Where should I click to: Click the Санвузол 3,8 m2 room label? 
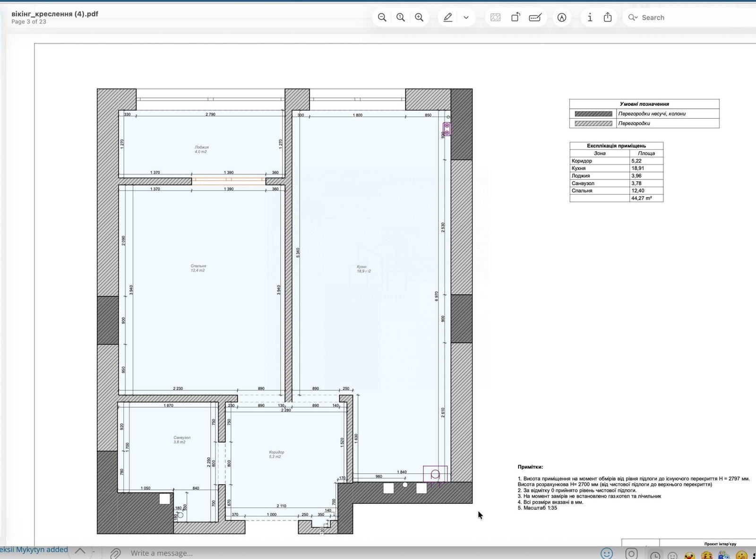[181, 440]
